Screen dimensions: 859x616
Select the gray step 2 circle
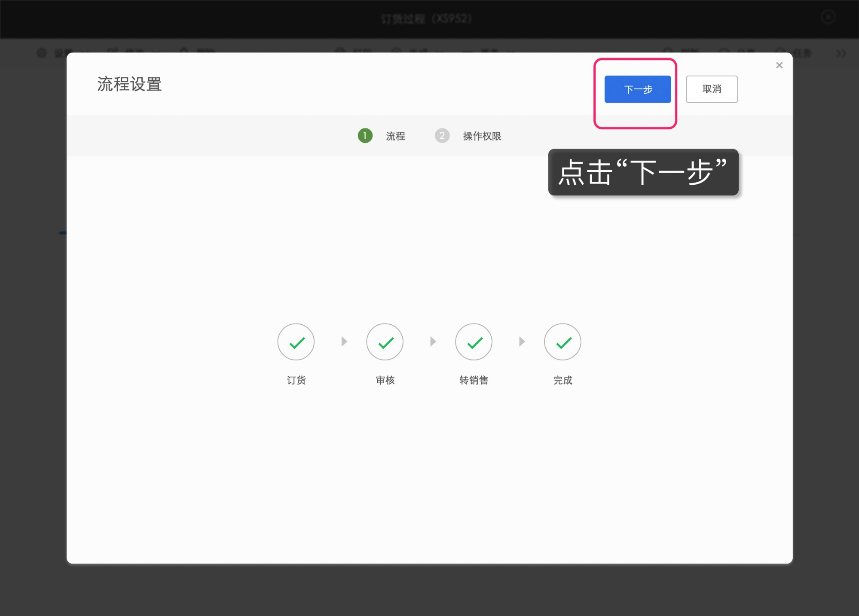coord(442,136)
